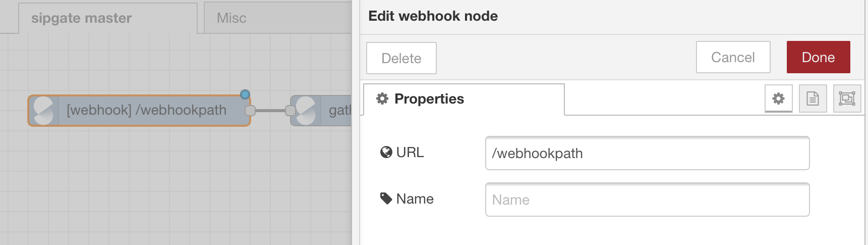Click the second node's sipgate icon
This screenshot has width=868, height=245.
(x=306, y=110)
